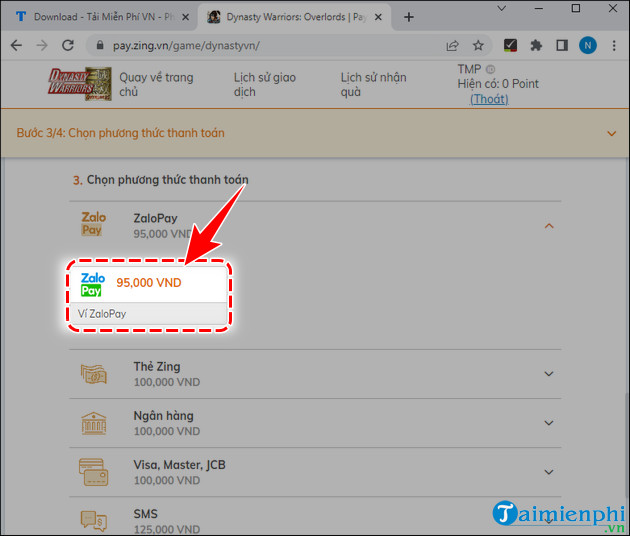Click the Thẻ Zing cash icon
This screenshot has width=630, height=536.
pos(94,374)
